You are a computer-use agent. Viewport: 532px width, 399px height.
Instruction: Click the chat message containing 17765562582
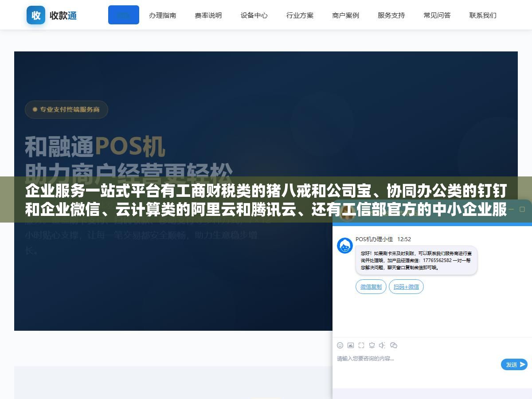pos(416,260)
